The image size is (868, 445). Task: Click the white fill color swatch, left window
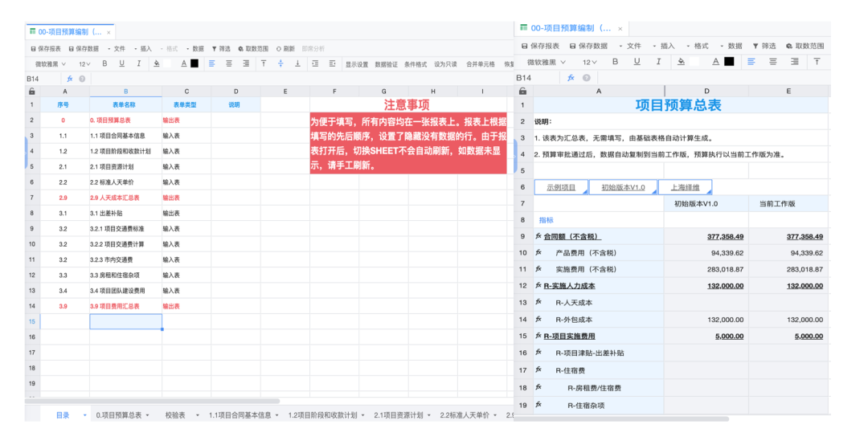click(166, 63)
